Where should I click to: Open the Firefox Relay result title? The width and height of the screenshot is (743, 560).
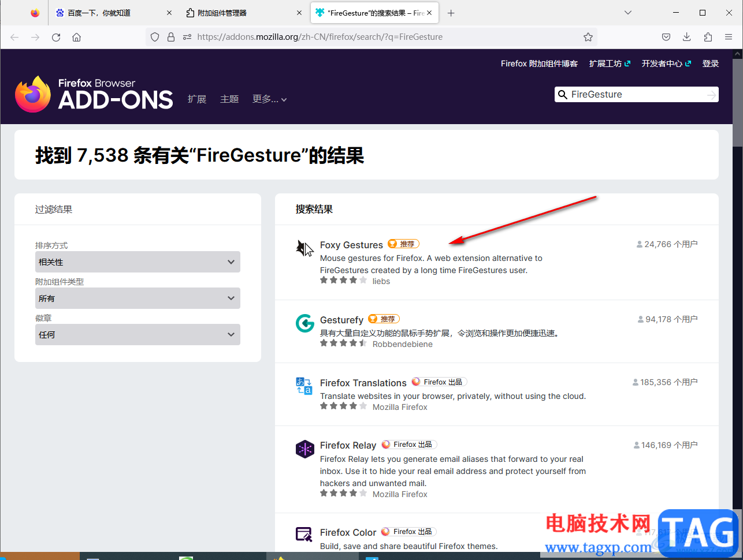point(348,445)
